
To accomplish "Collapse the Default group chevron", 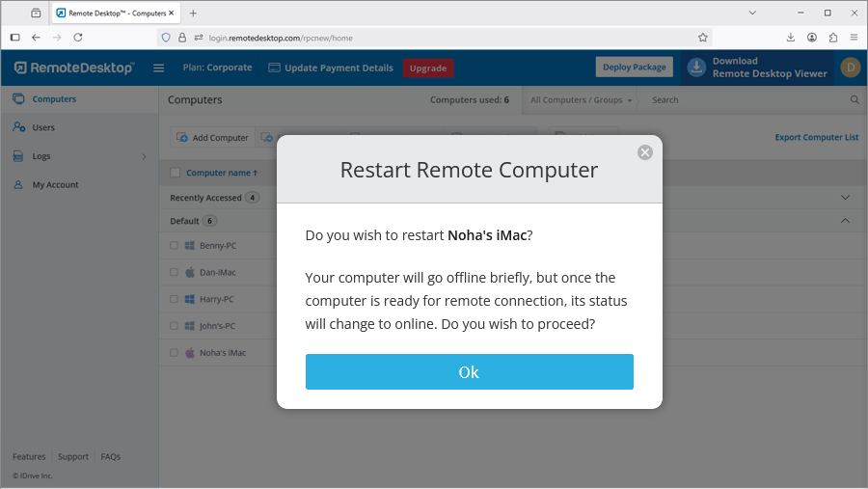I will point(846,221).
